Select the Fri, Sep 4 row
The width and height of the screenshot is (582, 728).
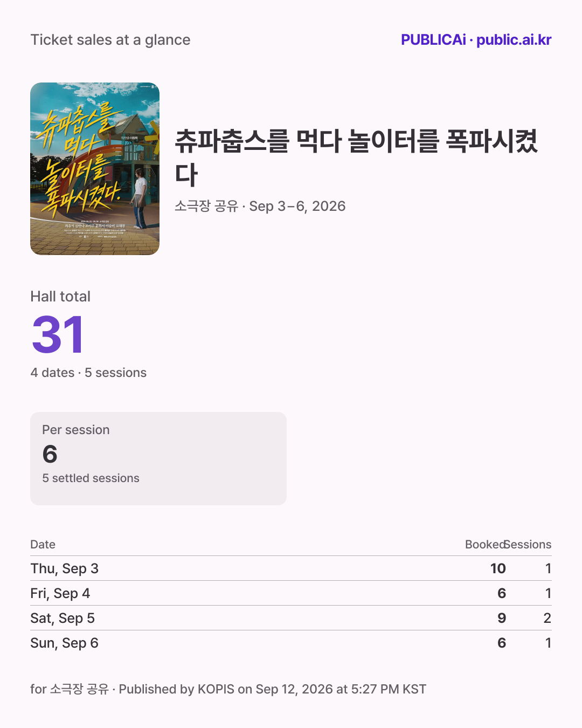click(291, 593)
